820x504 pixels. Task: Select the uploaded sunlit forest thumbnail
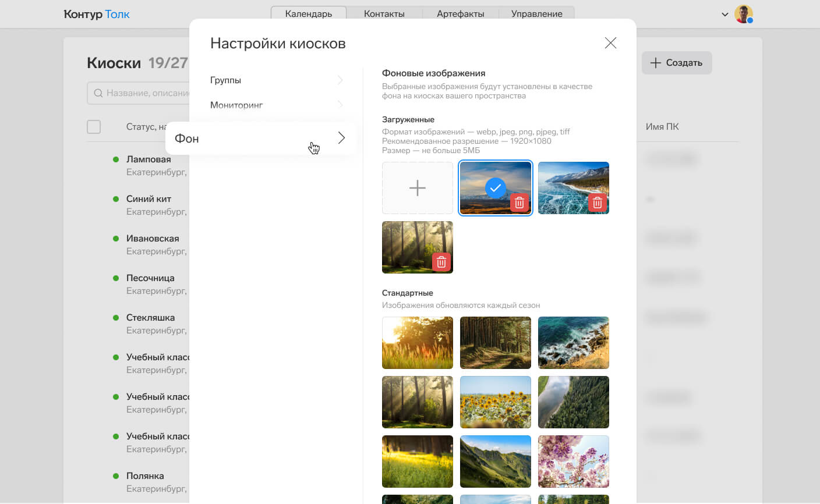click(x=418, y=247)
